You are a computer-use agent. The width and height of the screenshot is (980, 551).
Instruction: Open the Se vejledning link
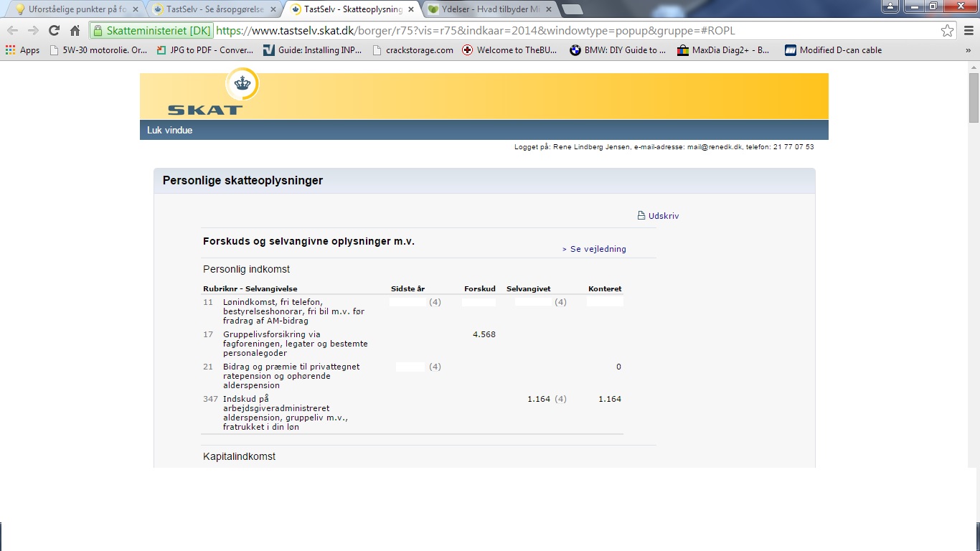point(594,249)
